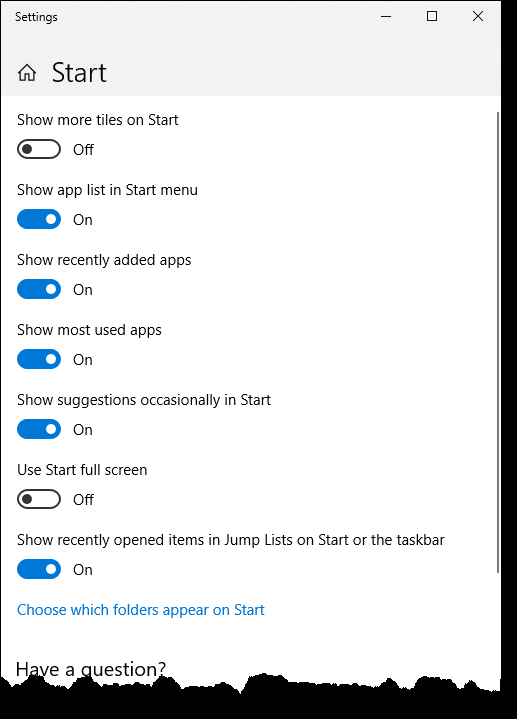Open Choose which folders appear on Start
517x719 pixels.
tap(141, 610)
